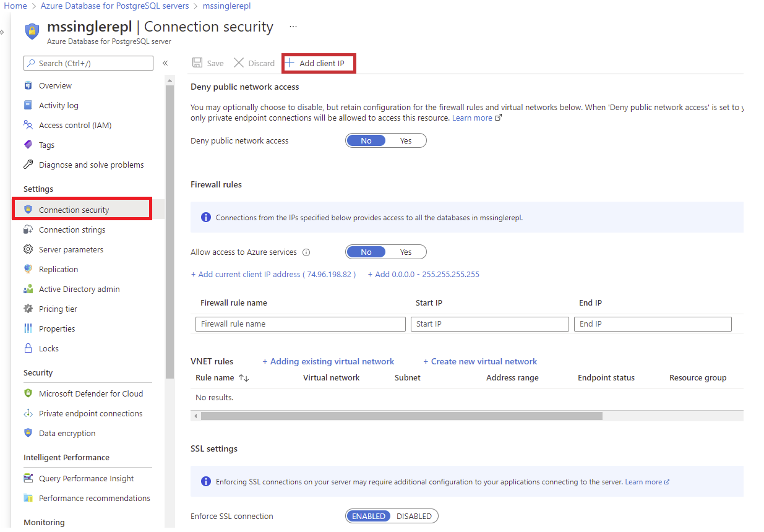Click the Active Directory admin icon
Image resolution: width=764 pixels, height=532 pixels.
click(28, 289)
